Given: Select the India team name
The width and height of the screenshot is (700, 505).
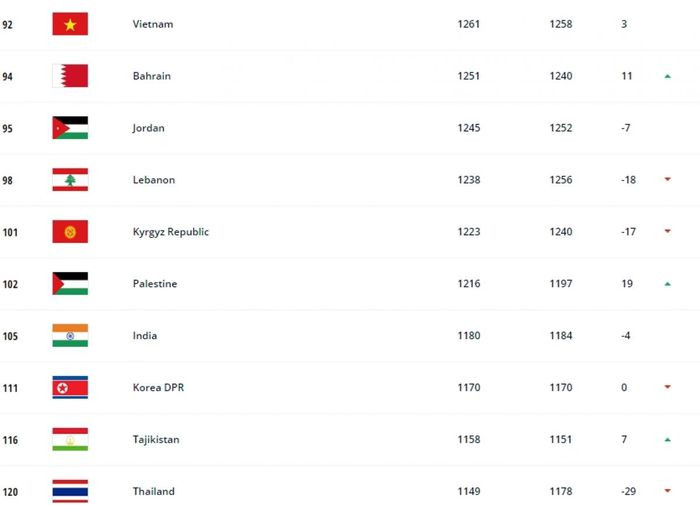Looking at the screenshot, I should point(145,336).
